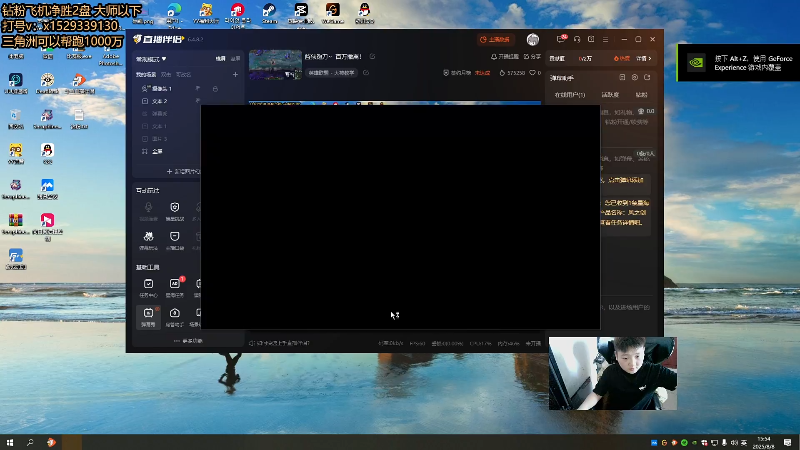Add a new scene with the plus icon
Image resolution: width=800 pixels, height=450 pixels.
pos(235,74)
